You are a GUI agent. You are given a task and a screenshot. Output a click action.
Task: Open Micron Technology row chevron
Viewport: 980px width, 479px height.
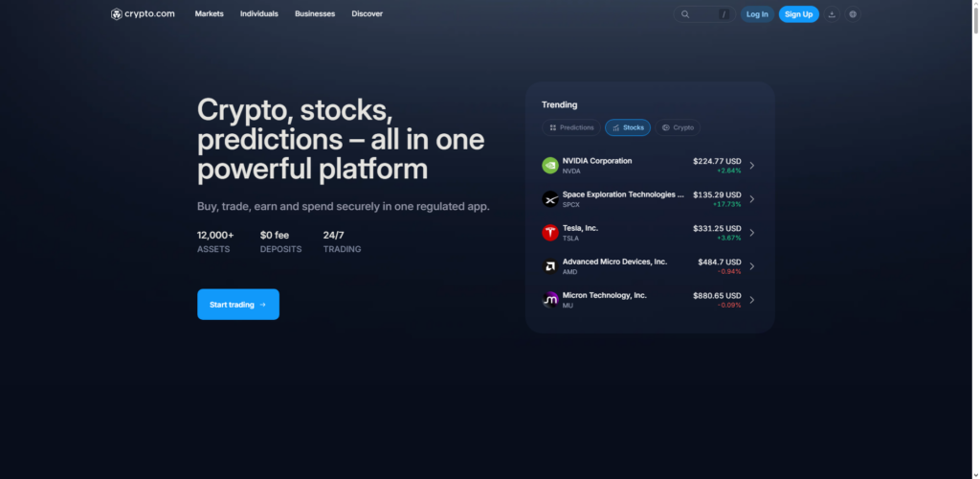point(752,300)
